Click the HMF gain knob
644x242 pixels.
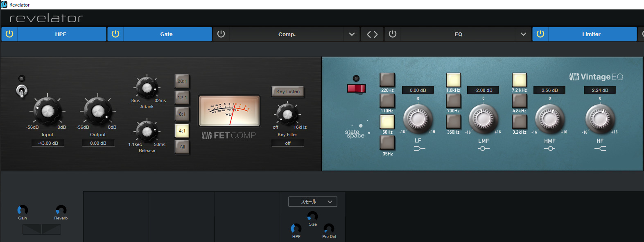(x=549, y=119)
